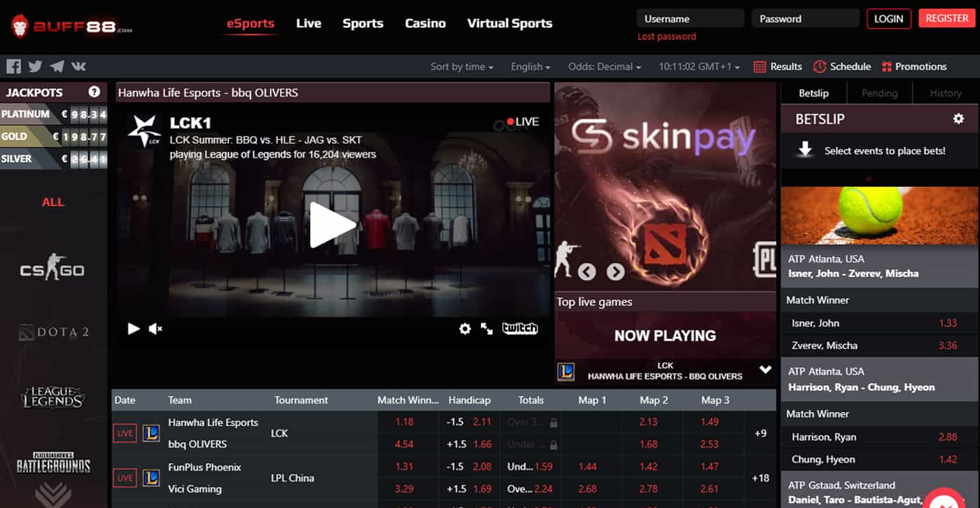The width and height of the screenshot is (980, 508).
Task: Open the Schedule clock icon
Action: [x=820, y=67]
